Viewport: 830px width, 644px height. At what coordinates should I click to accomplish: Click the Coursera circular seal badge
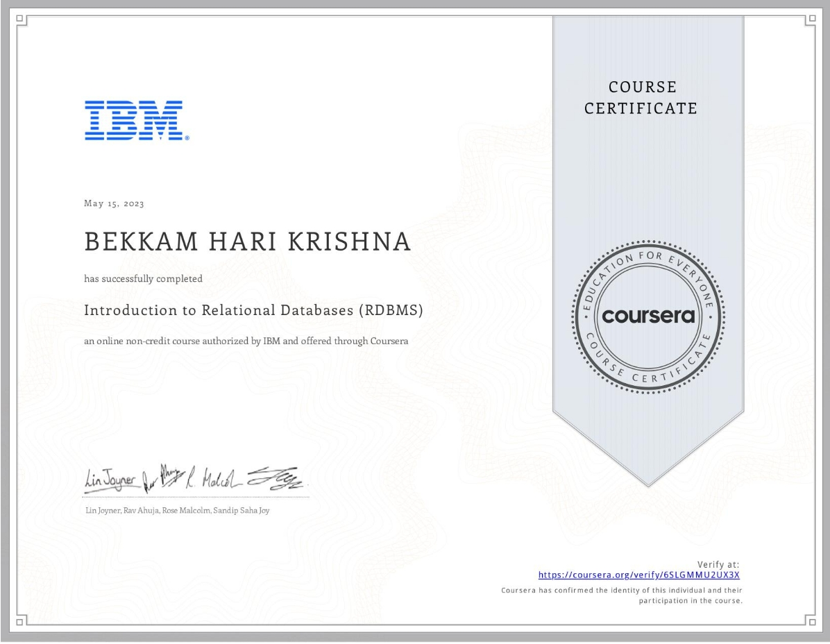point(648,316)
